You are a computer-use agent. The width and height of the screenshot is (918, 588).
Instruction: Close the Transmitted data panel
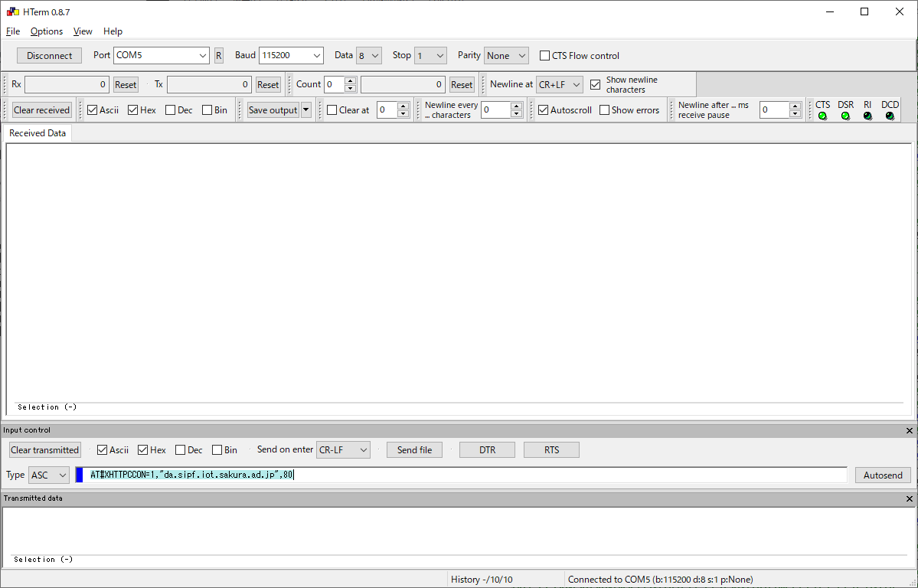pos(909,498)
